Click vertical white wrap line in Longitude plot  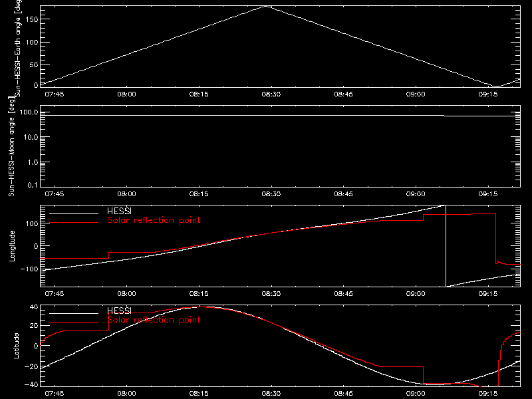(x=446, y=246)
